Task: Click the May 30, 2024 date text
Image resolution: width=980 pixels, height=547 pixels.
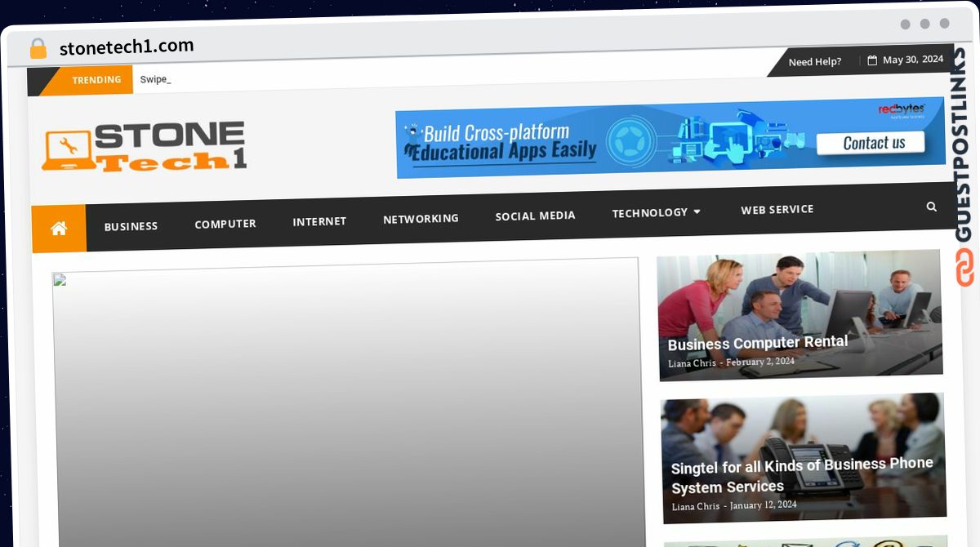Action: (913, 60)
